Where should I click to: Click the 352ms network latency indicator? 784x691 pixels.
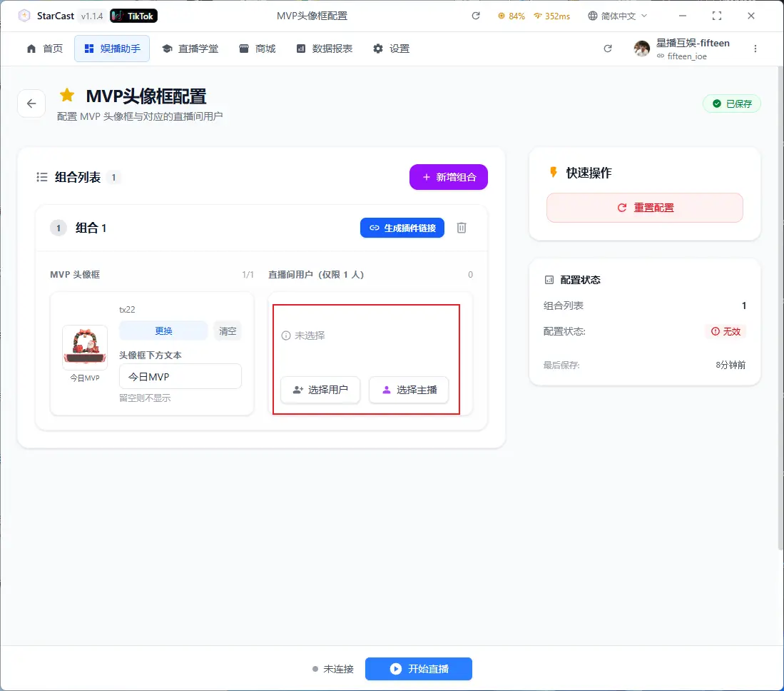click(551, 16)
